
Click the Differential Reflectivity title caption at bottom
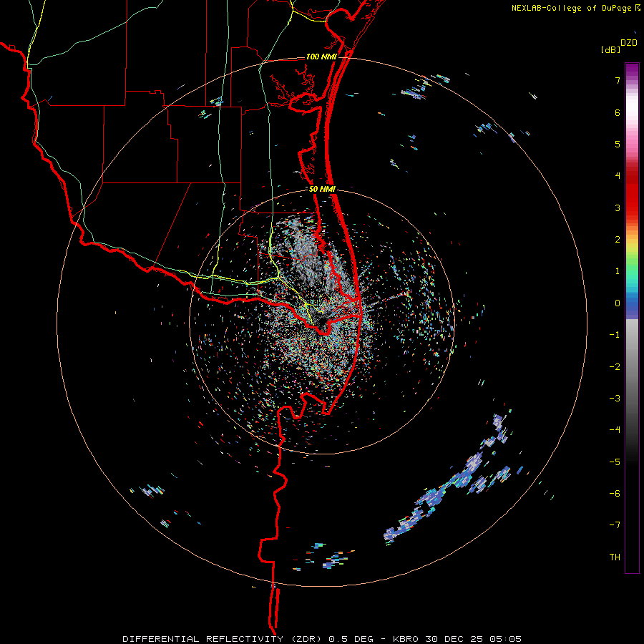pos(322,639)
